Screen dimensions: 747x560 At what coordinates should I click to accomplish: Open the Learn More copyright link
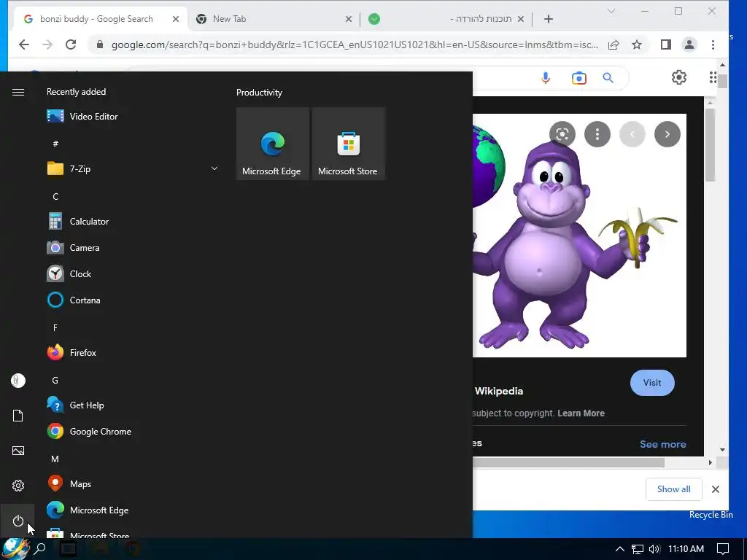[581, 413]
